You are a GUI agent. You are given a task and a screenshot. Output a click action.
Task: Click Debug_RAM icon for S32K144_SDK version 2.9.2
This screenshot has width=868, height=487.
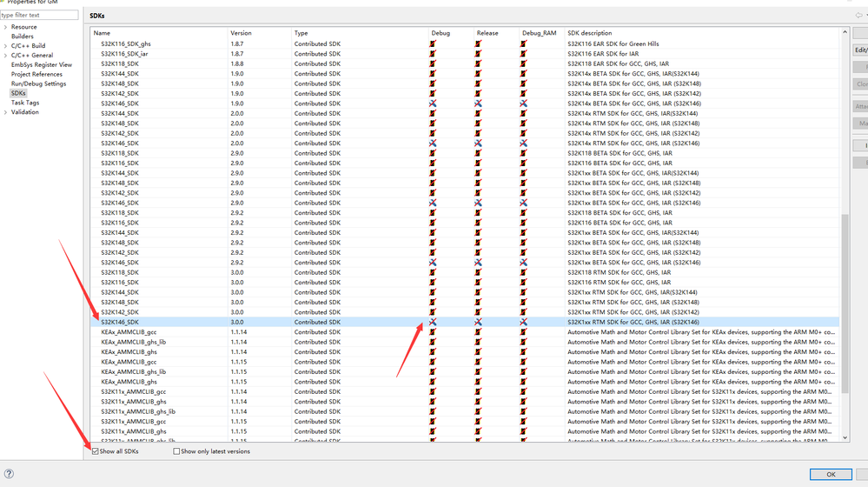tap(524, 233)
